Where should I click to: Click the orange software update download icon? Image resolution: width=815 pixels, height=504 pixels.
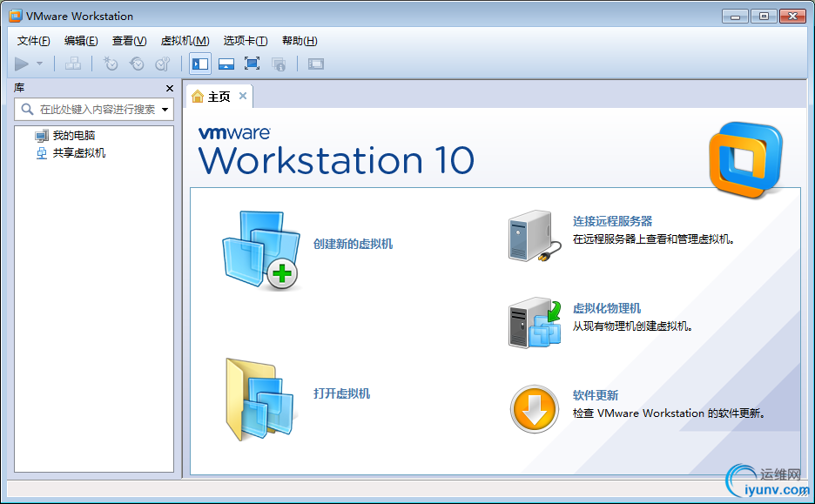click(x=535, y=409)
